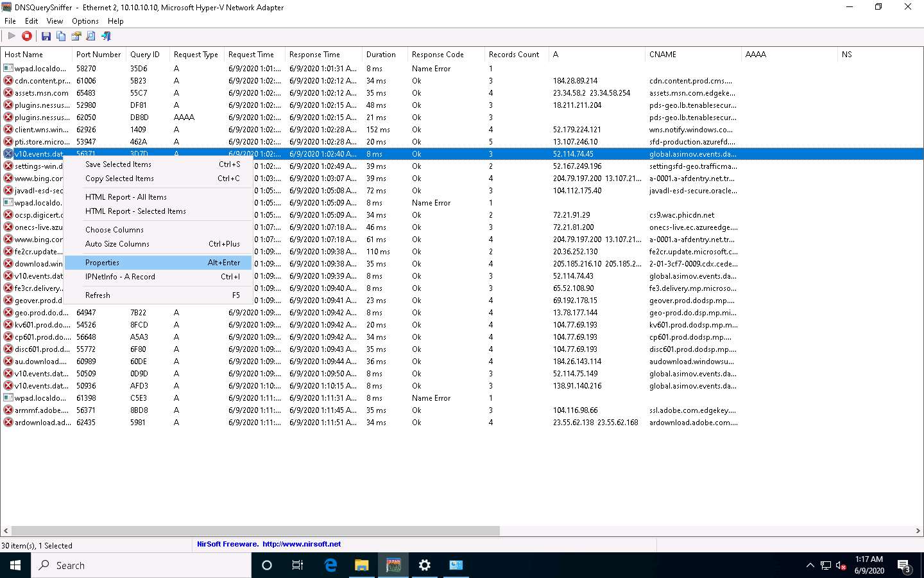
Task: Click the Exit door toolbar icon
Action: click(106, 36)
